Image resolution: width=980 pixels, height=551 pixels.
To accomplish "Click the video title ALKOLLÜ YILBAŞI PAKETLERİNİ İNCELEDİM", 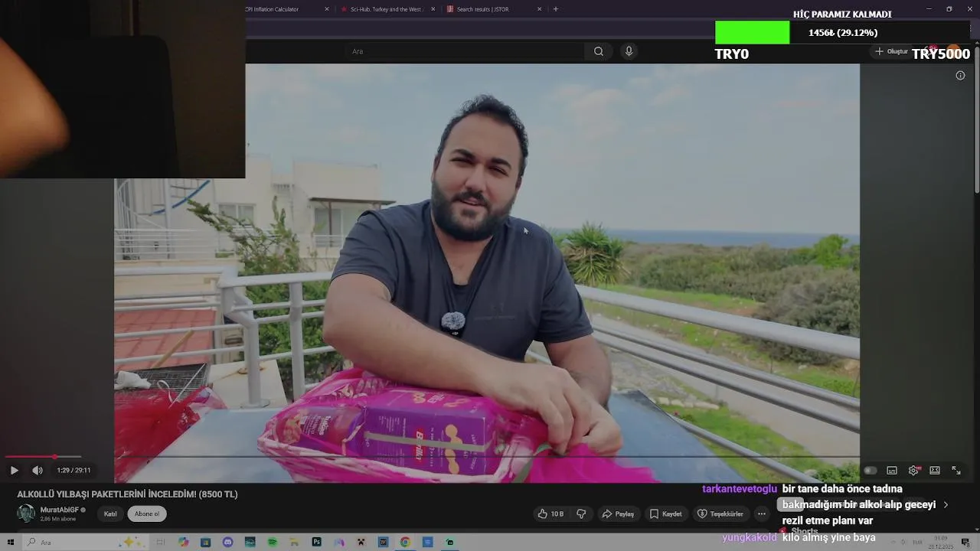I will point(127,494).
